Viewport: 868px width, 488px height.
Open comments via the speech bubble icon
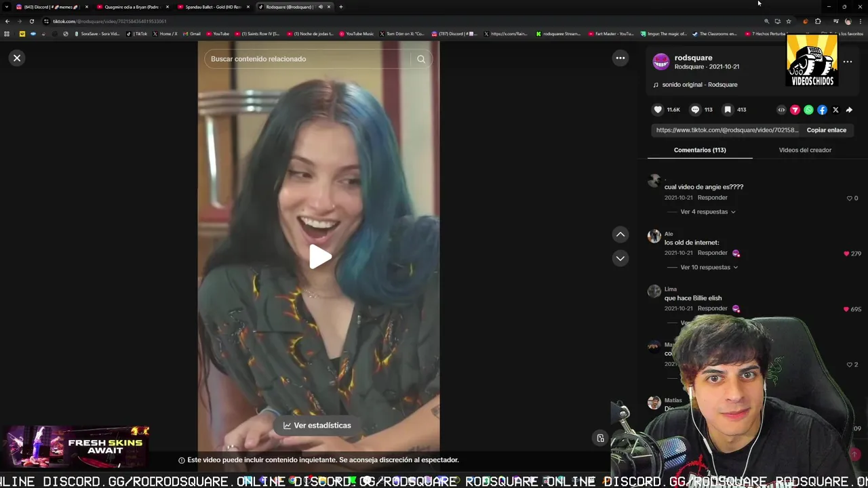[695, 110]
